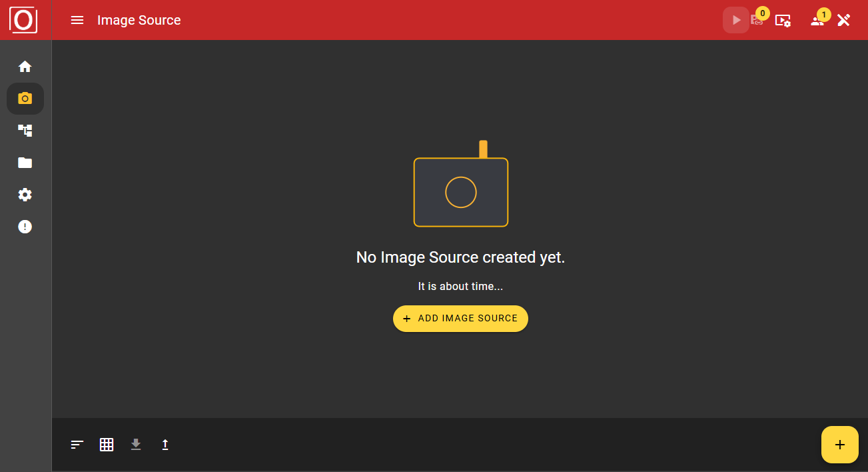Click the connected users icon showing badge 1
This screenshot has width=868, height=472.
pos(817,21)
